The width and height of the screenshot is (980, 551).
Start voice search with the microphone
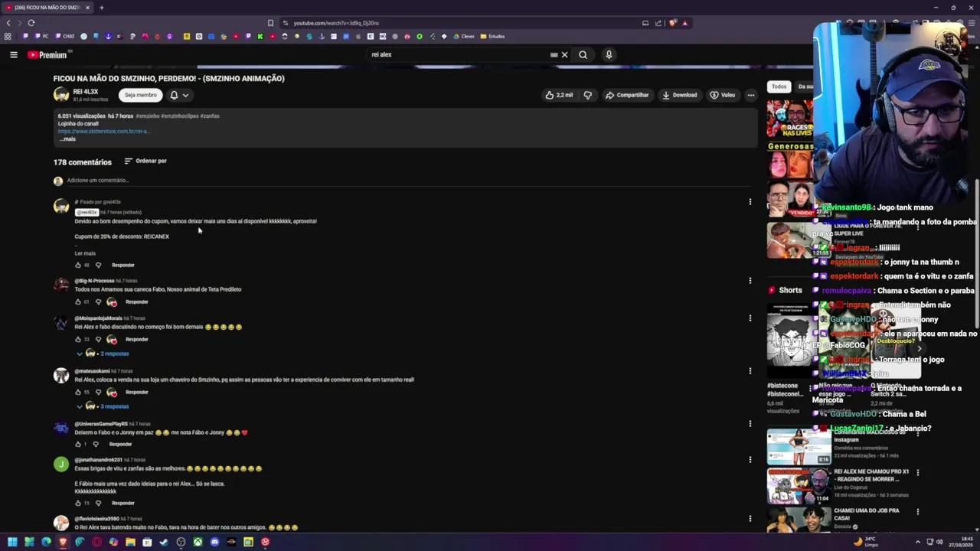click(x=609, y=54)
